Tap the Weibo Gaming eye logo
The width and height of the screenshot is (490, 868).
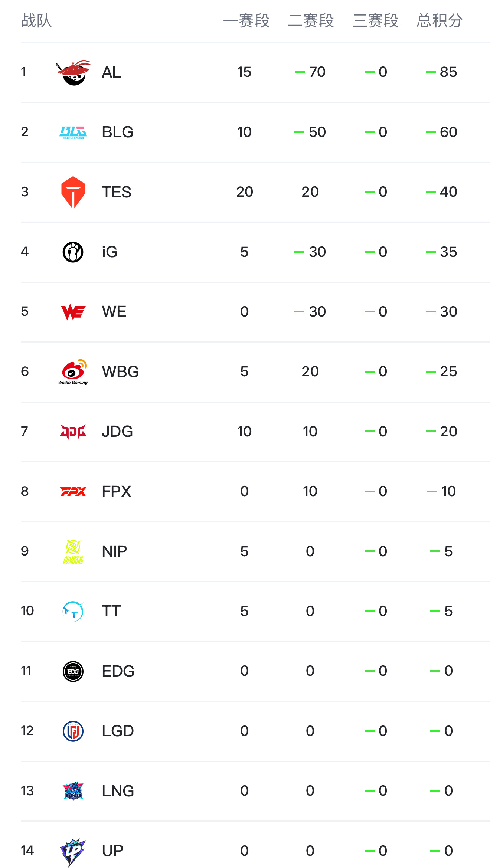[73, 372]
